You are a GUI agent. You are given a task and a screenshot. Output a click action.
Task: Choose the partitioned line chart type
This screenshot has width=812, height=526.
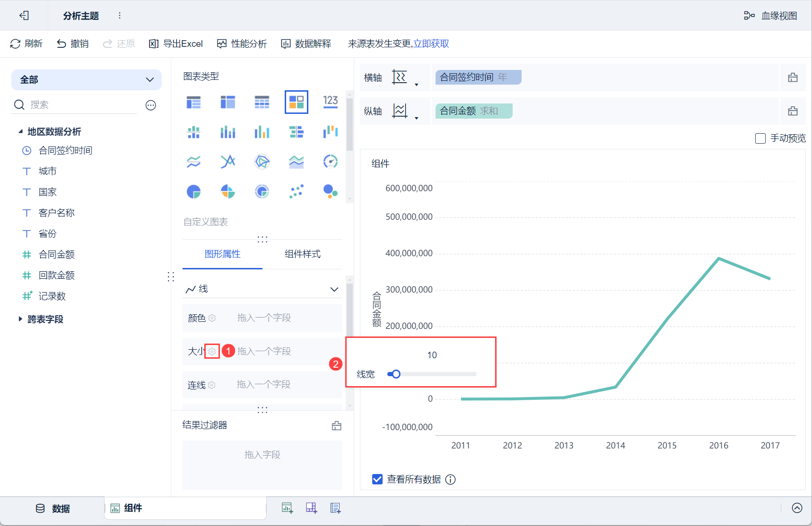(194, 162)
